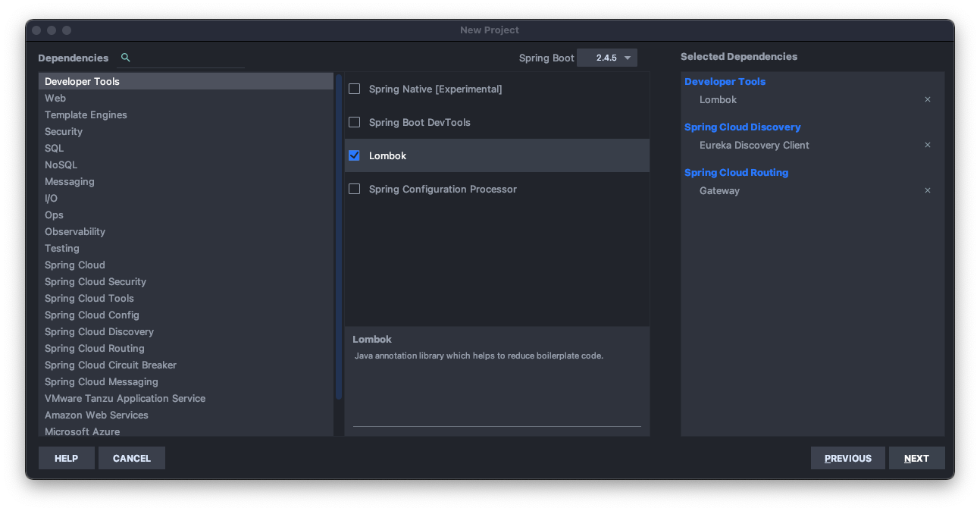Image resolution: width=980 pixels, height=511 pixels.
Task: Select Spring Cloud Circuit Breaker category
Action: (186, 365)
